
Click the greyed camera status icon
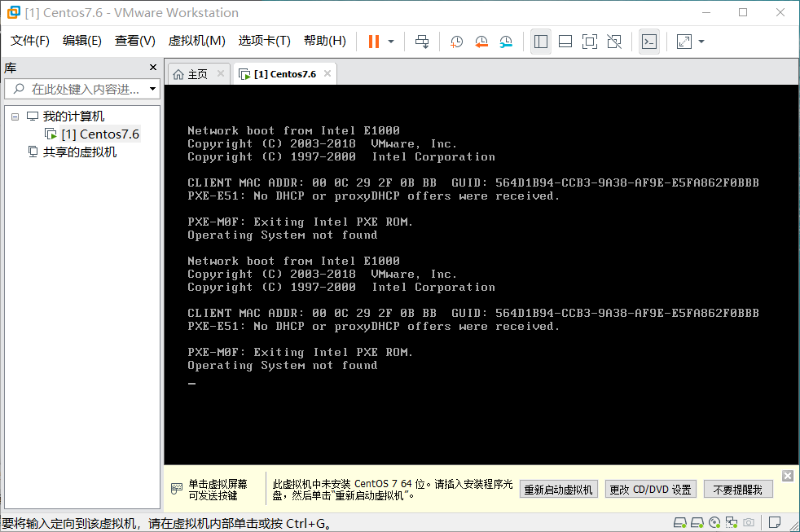749,522
